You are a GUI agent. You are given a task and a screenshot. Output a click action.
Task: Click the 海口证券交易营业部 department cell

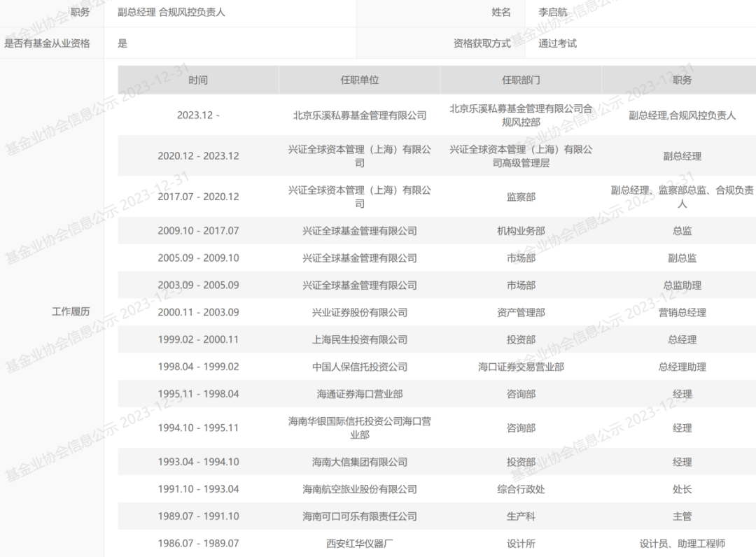(521, 367)
